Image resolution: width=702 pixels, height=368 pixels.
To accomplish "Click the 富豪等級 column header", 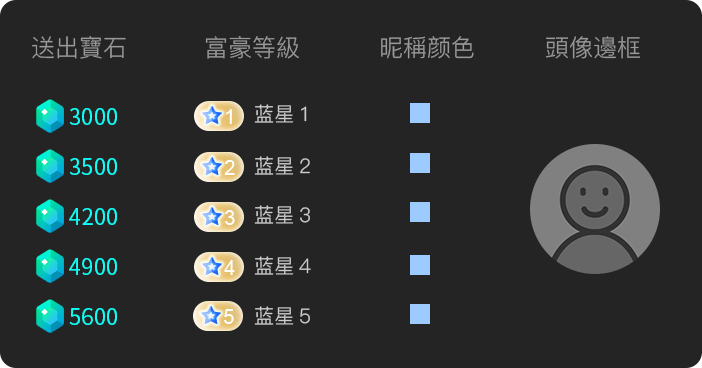I will 252,48.
